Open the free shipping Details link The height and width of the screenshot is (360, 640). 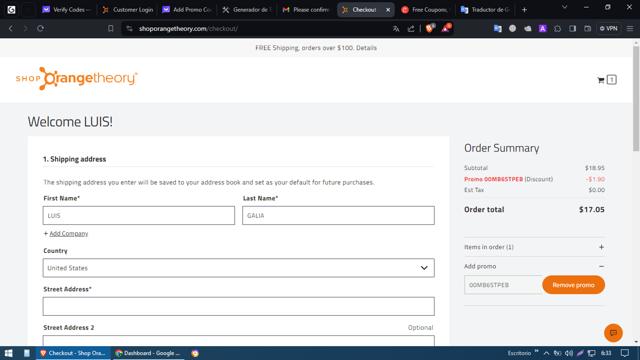[x=366, y=48]
